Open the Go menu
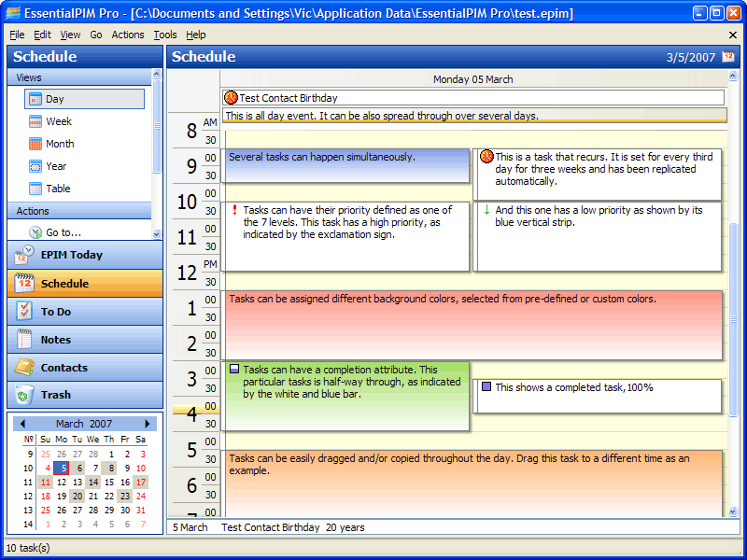747x560 pixels. click(x=96, y=35)
